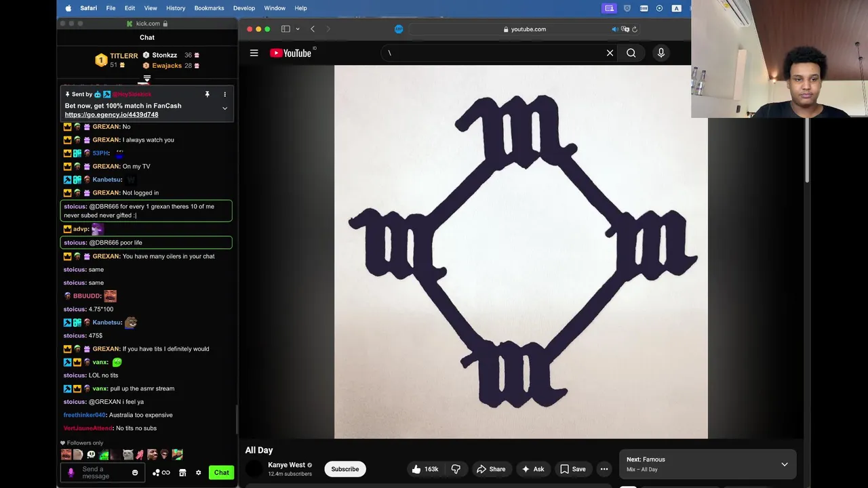Collapse the pinned FanCash message
868x488 pixels.
point(224,108)
